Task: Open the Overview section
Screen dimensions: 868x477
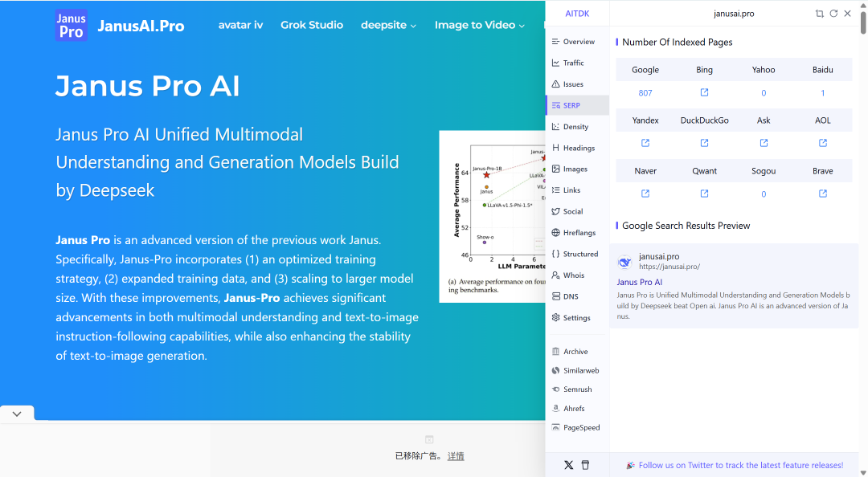Action: tap(577, 42)
